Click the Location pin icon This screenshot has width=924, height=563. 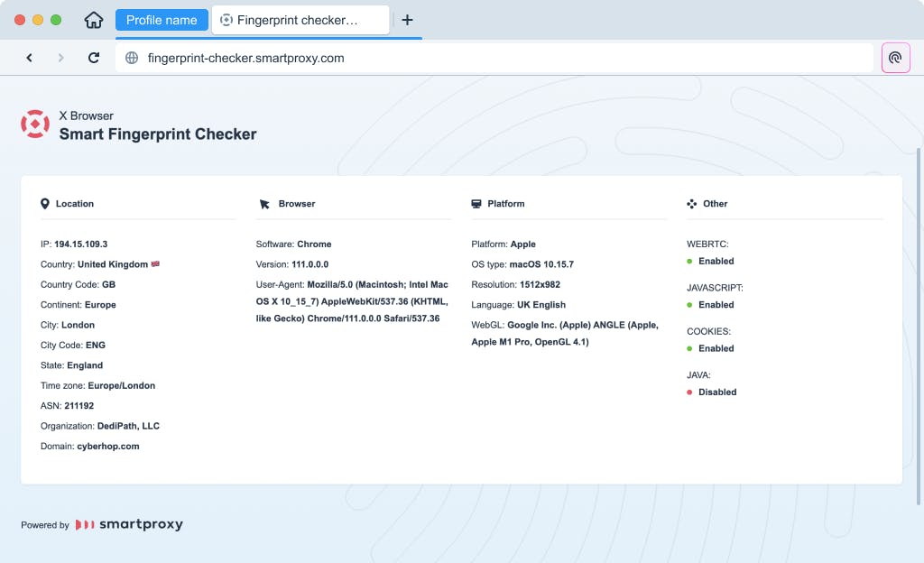click(45, 204)
